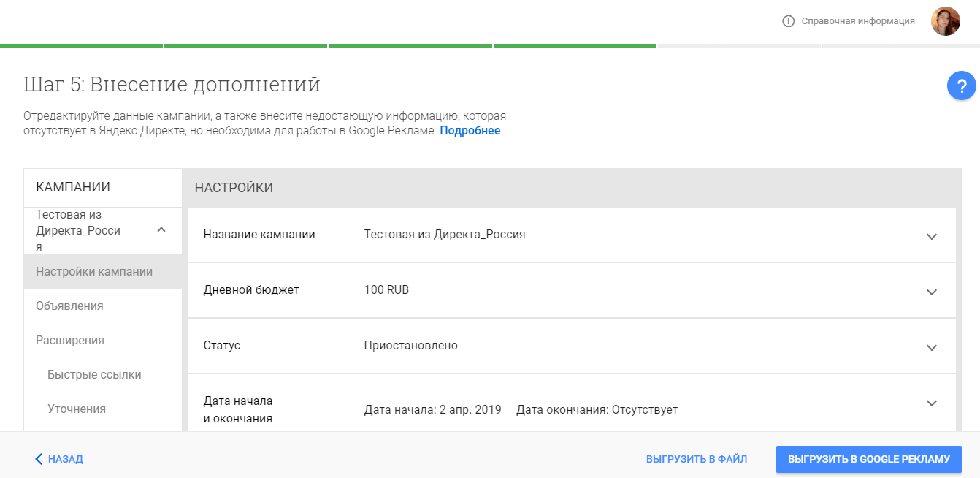Expand the Дата начала и окончания row
Viewport: 980px width, 478px height.
[x=932, y=402]
